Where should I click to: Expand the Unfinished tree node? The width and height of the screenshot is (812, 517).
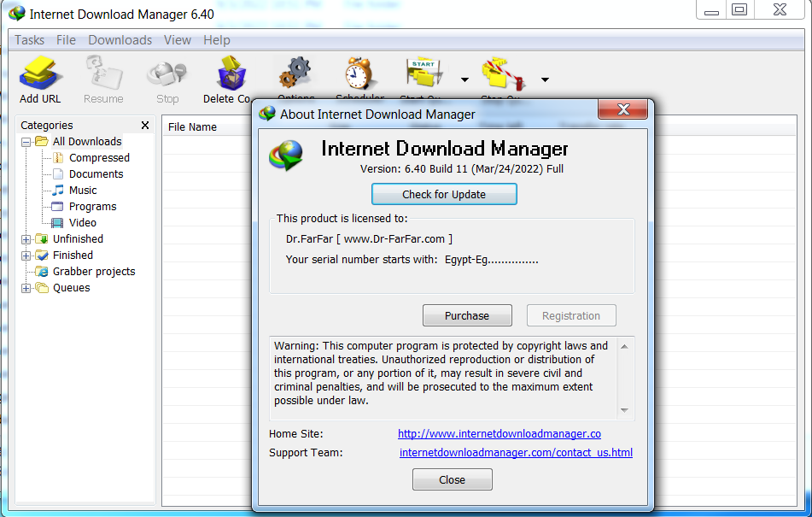click(26, 239)
